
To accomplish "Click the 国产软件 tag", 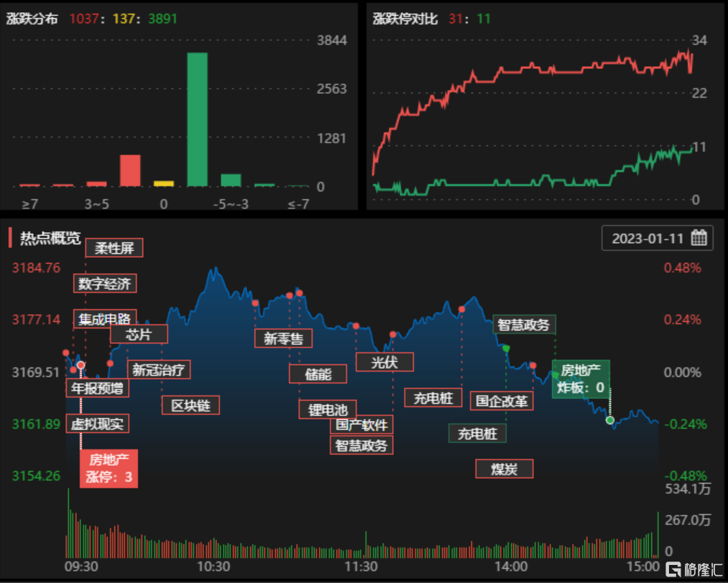I will point(361,425).
